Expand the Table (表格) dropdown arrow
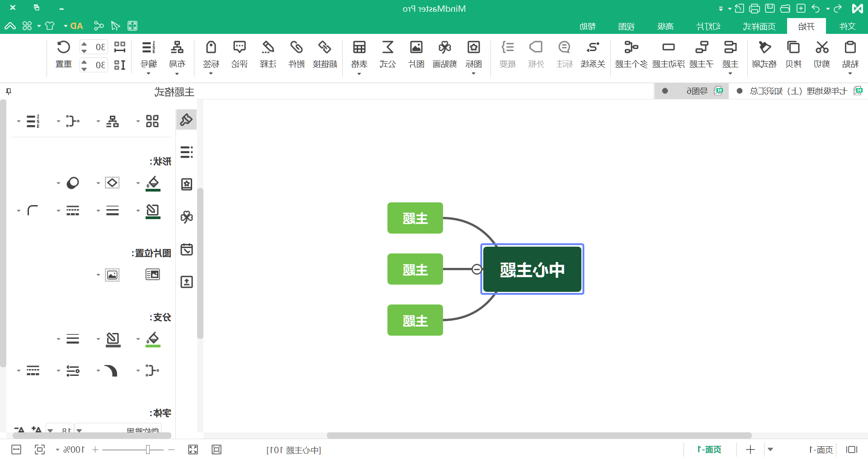868x459 pixels. 359,74
